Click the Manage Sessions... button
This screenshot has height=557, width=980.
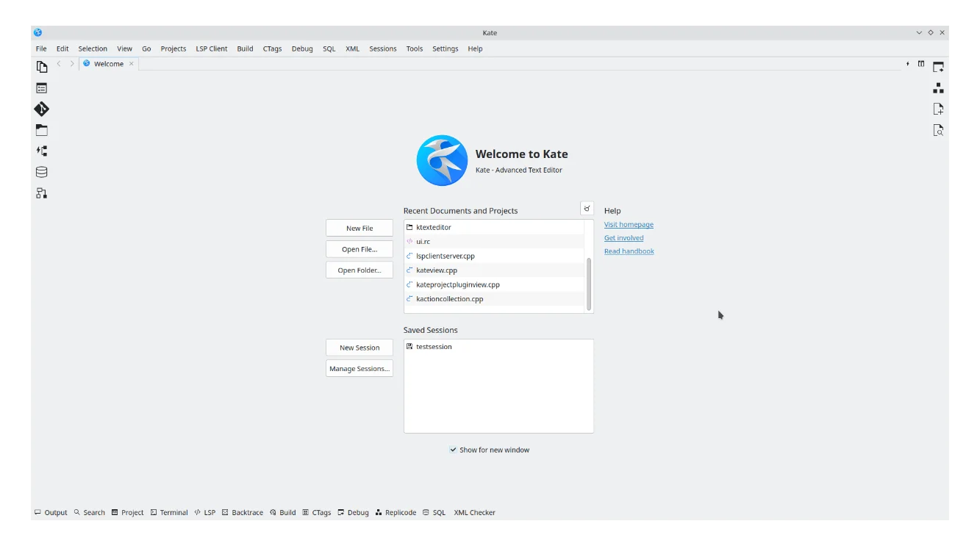(359, 368)
